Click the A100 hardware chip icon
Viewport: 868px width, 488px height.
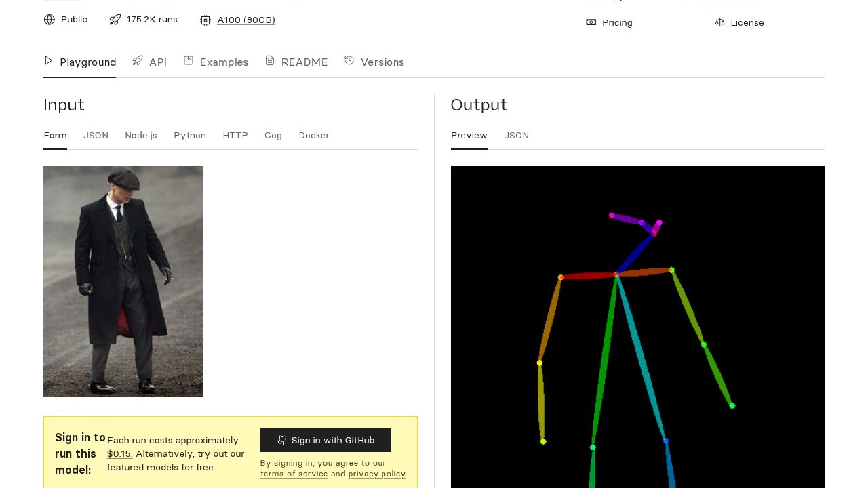(x=205, y=20)
